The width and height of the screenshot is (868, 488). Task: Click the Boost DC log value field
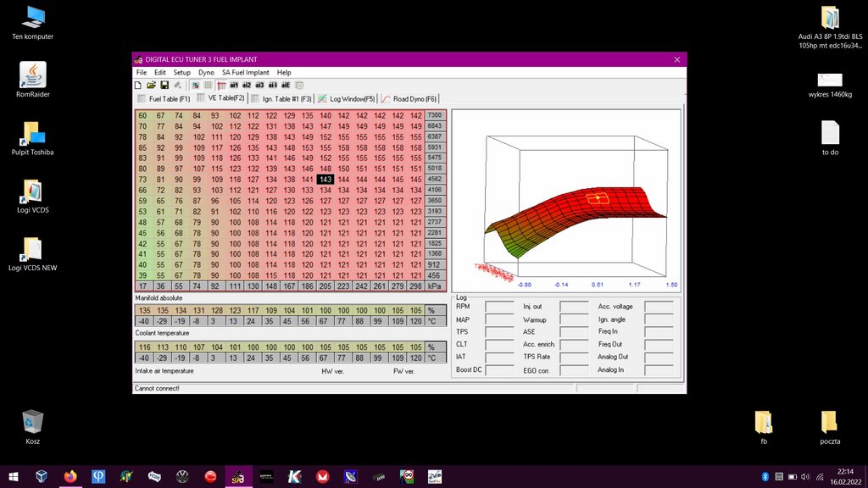click(499, 370)
